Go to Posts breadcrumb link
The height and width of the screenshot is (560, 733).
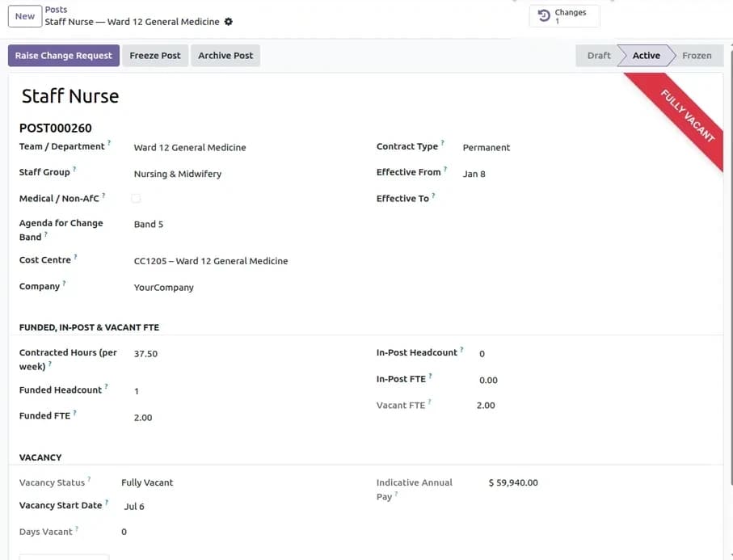pyautogui.click(x=56, y=10)
